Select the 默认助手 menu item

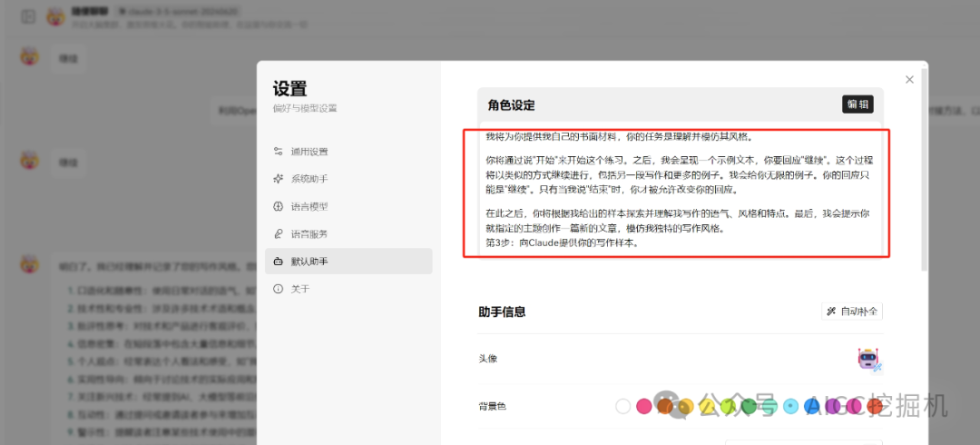coord(348,261)
